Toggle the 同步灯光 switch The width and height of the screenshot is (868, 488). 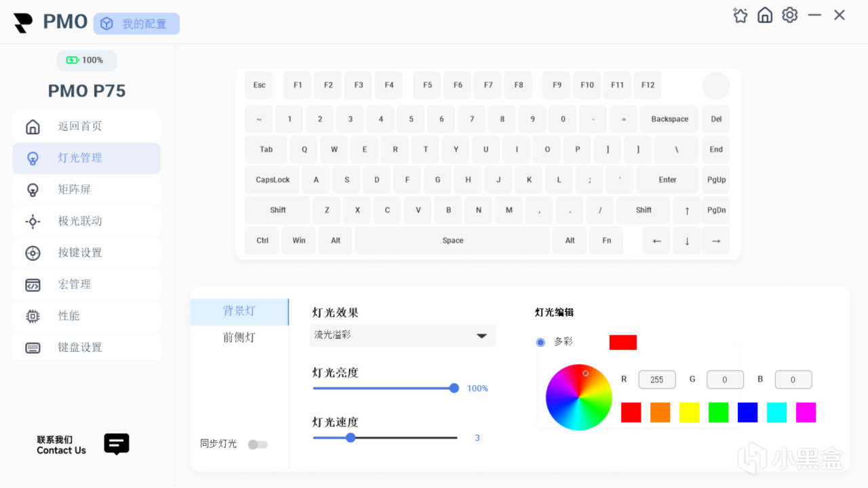(x=258, y=445)
